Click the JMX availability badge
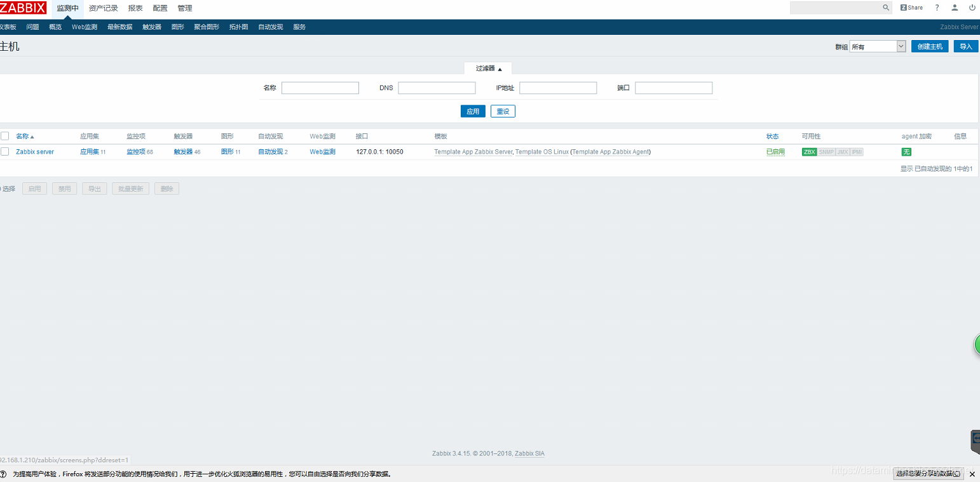The height and width of the screenshot is (482, 980). pyautogui.click(x=842, y=152)
